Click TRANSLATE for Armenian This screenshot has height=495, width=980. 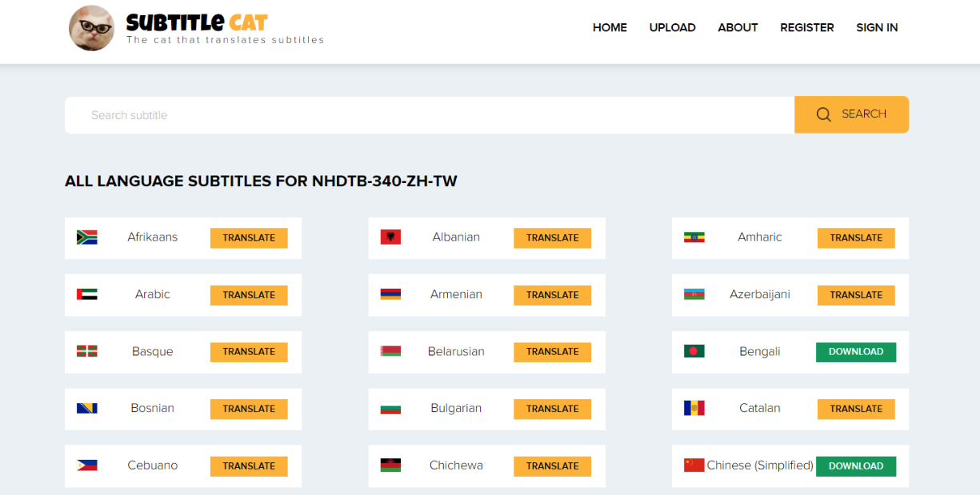point(552,295)
